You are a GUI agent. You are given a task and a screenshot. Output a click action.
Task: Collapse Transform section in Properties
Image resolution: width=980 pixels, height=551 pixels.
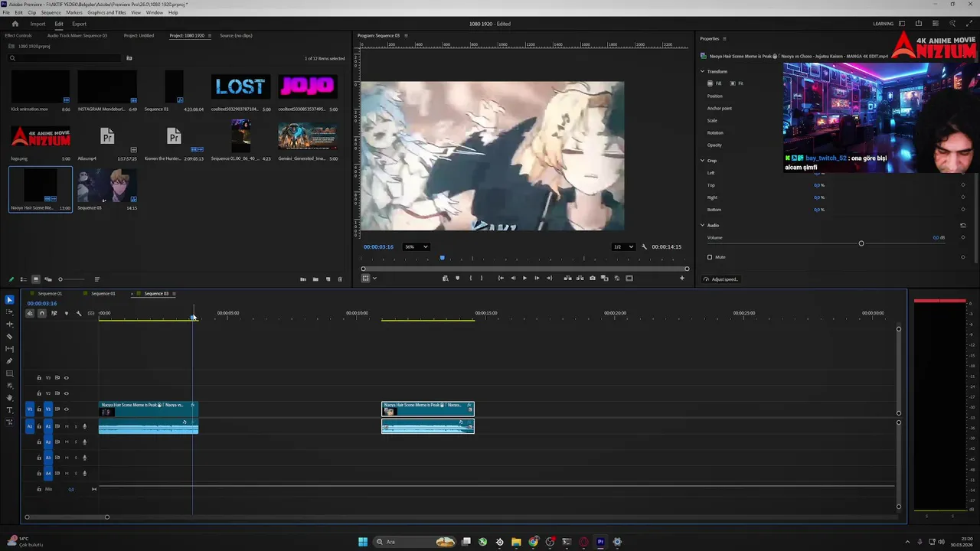pos(702,71)
